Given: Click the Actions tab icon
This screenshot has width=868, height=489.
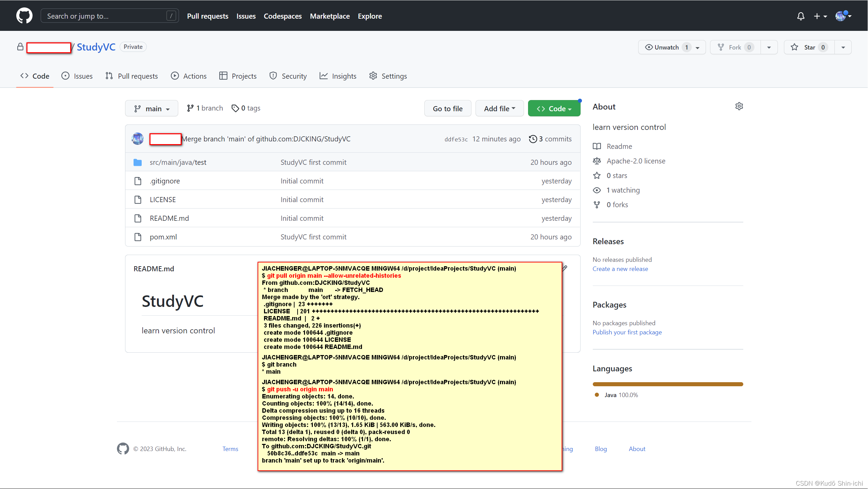Looking at the screenshot, I should (x=175, y=76).
